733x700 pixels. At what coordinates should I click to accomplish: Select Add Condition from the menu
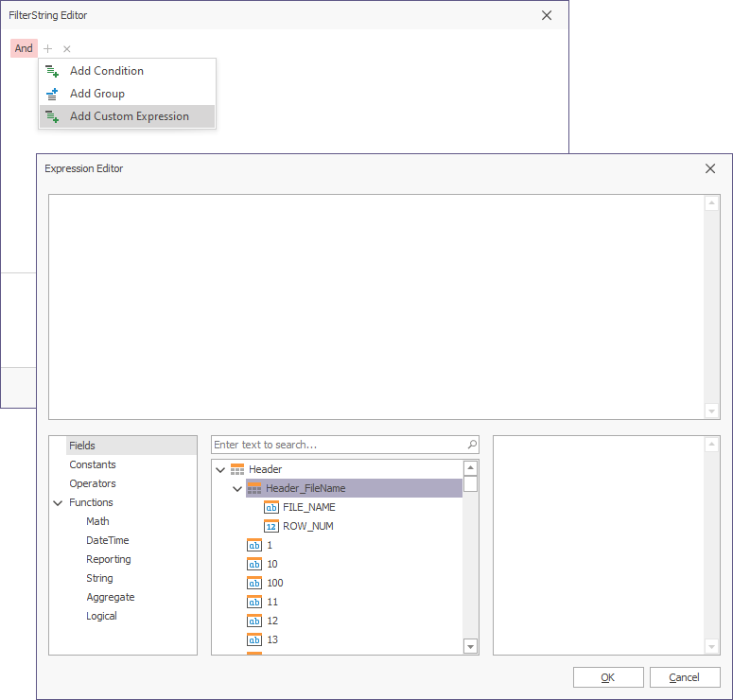point(127,71)
